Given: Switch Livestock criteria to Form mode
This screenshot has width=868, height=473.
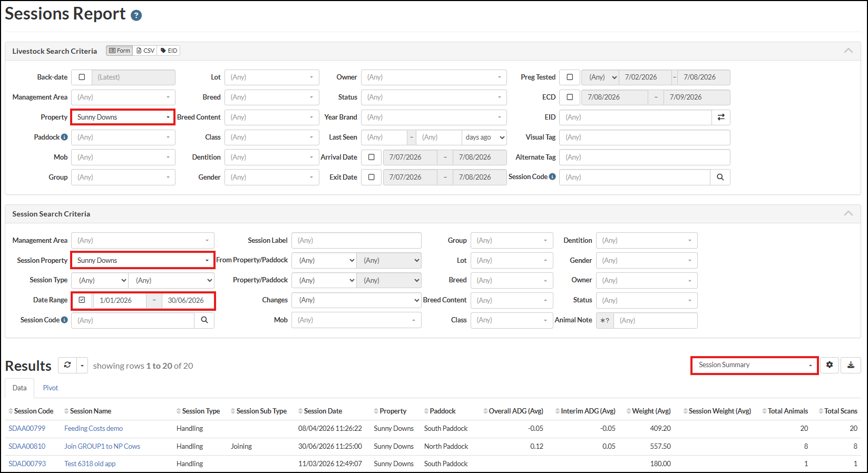Looking at the screenshot, I should pyautogui.click(x=120, y=51).
